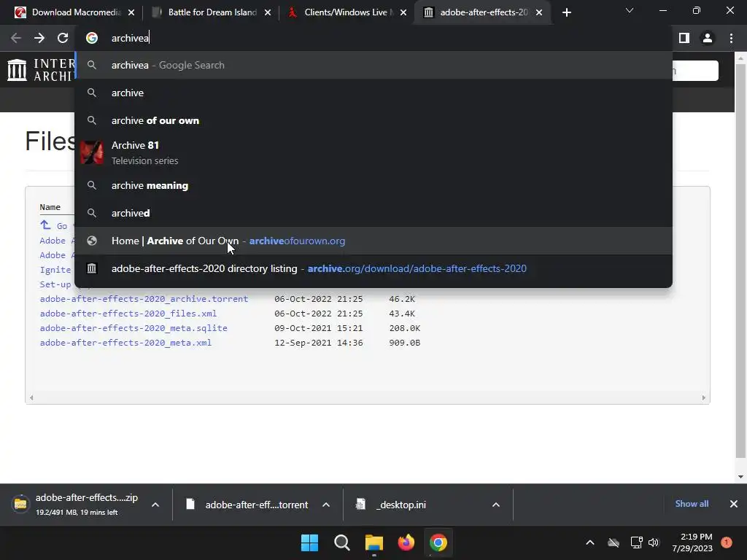Open the Chrome profile icon
Viewport: 747px width, 560px height.
[708, 38]
